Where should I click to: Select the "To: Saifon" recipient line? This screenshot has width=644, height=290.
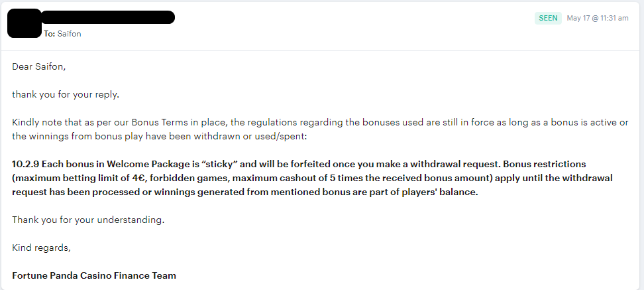point(62,34)
